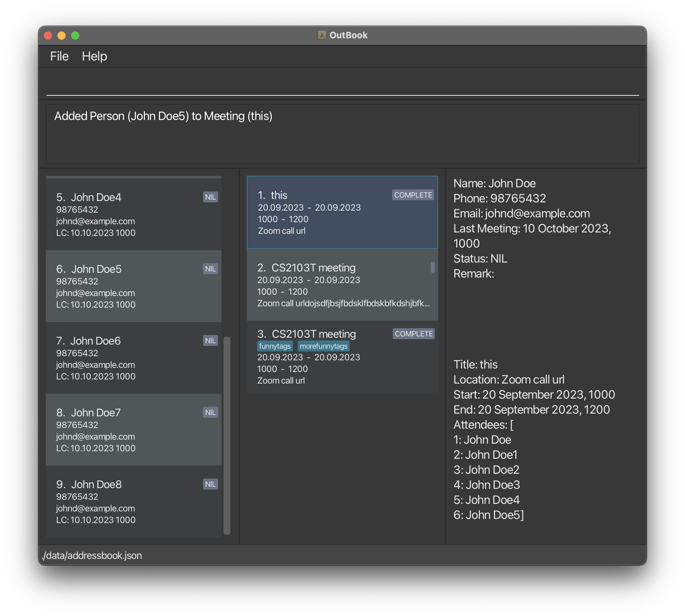The image size is (685, 616).
Task: Click COMPLETE badge on third meeting
Action: [414, 334]
